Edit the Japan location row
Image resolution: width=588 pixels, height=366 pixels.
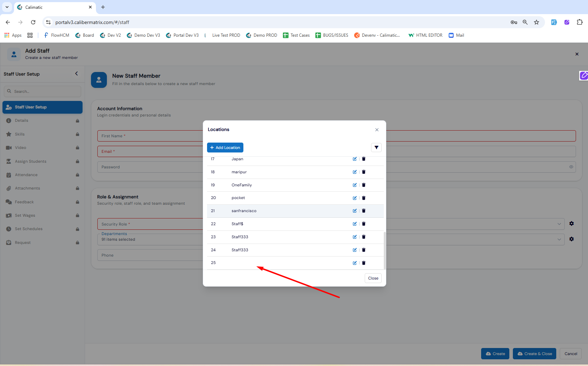click(x=354, y=159)
